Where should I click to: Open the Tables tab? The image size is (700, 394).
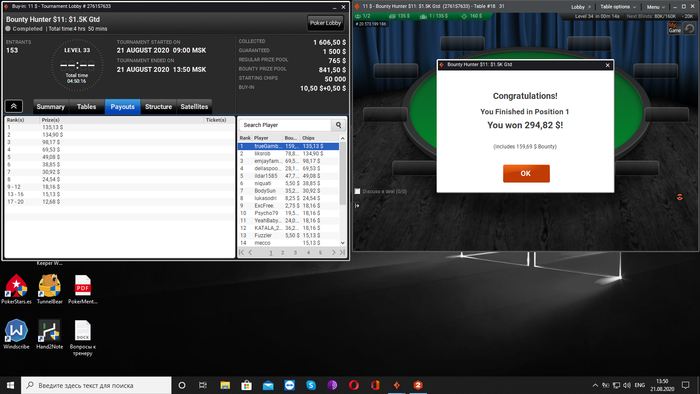tap(87, 107)
